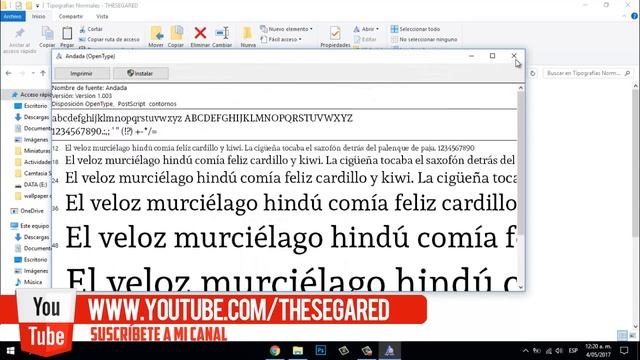This screenshot has height=360, width=640.
Task: Select Este equipo in navigation pane
Action: pos(29,226)
